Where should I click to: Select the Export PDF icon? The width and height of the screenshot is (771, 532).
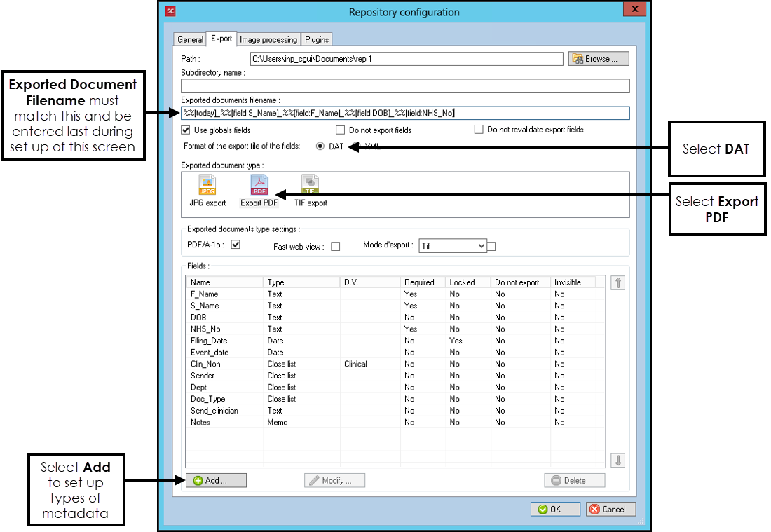[259, 185]
